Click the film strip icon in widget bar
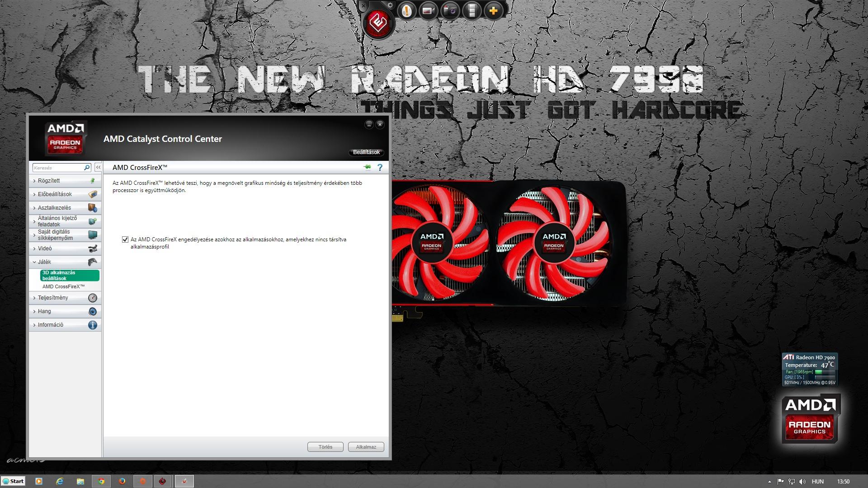 pos(472,10)
